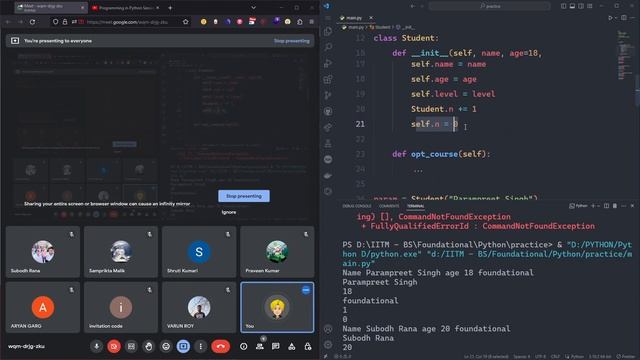Run Python file play button
Viewport: 640px width, 360px height.
click(x=610, y=18)
